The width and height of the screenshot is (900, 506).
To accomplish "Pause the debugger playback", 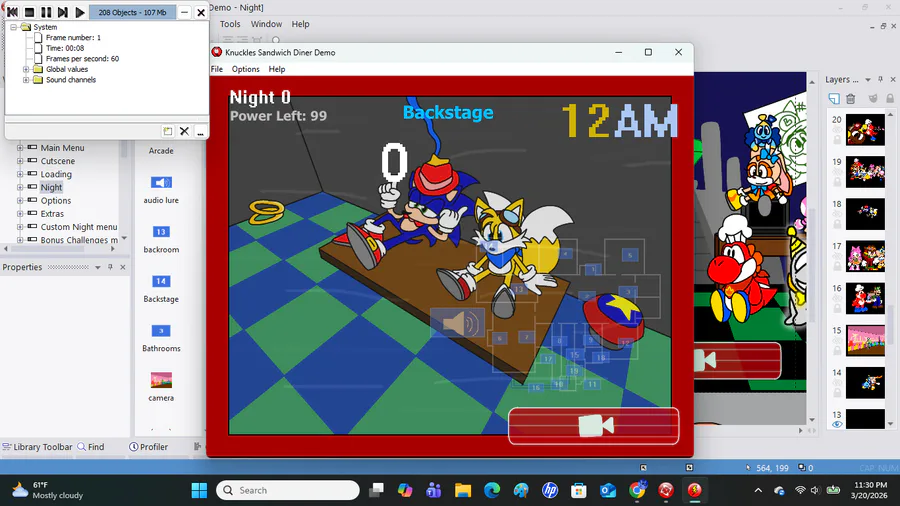I will pyautogui.click(x=46, y=12).
